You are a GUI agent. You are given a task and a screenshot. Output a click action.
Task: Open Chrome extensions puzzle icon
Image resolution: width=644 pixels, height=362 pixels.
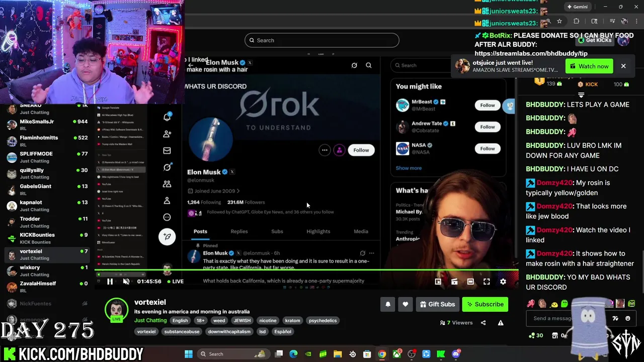point(577,22)
